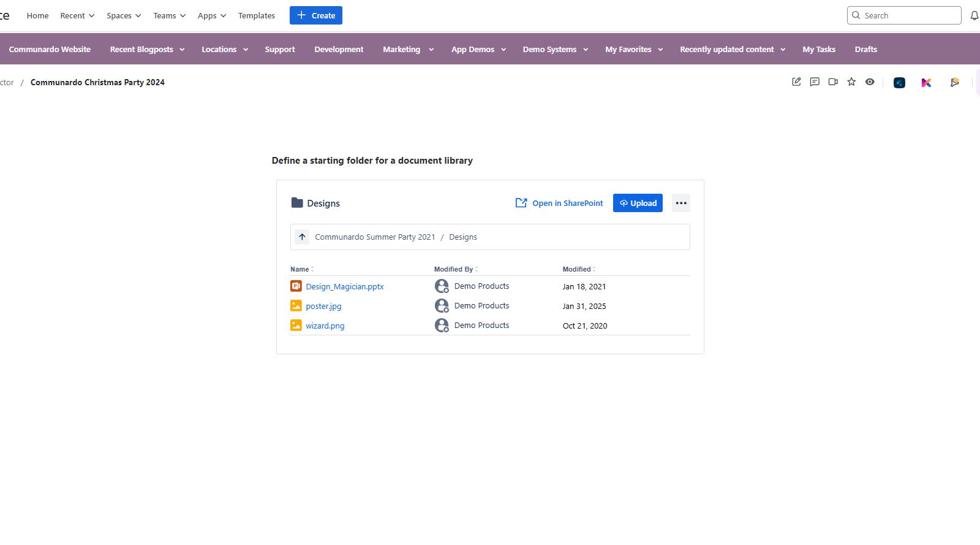Sort by Modified By column
Viewport: 980px width, 545px height.
456,269
